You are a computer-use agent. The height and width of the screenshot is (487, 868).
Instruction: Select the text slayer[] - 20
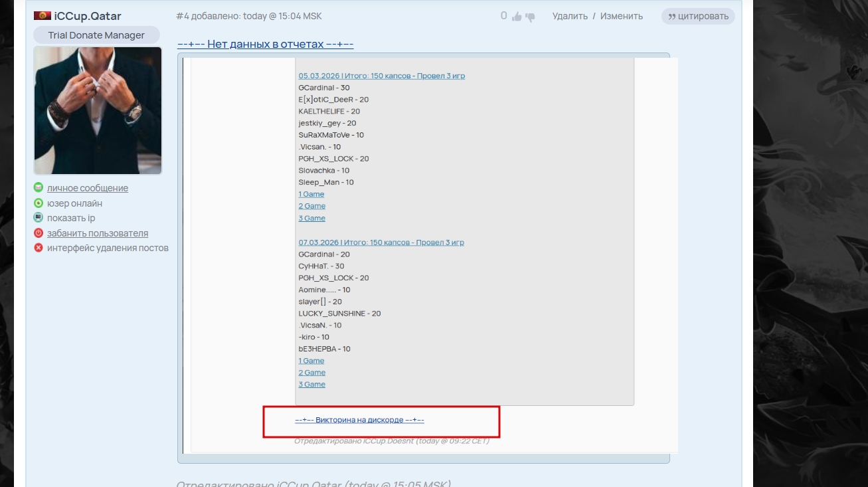click(x=320, y=302)
